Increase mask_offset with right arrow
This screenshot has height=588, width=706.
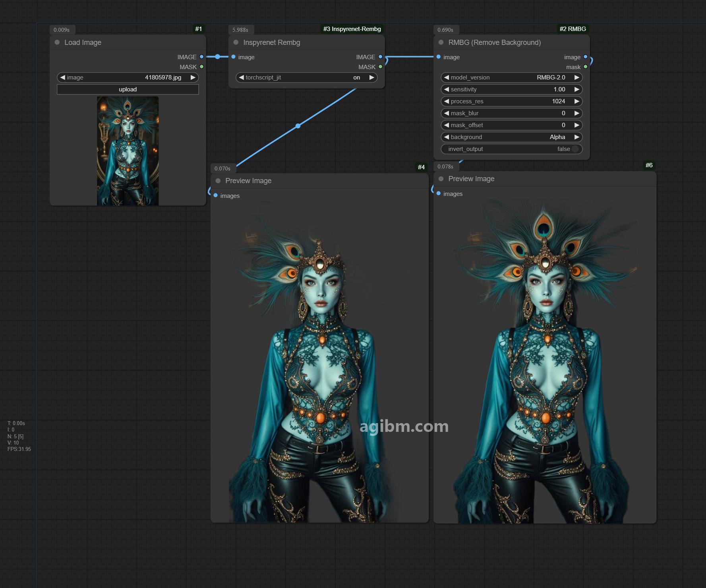577,125
